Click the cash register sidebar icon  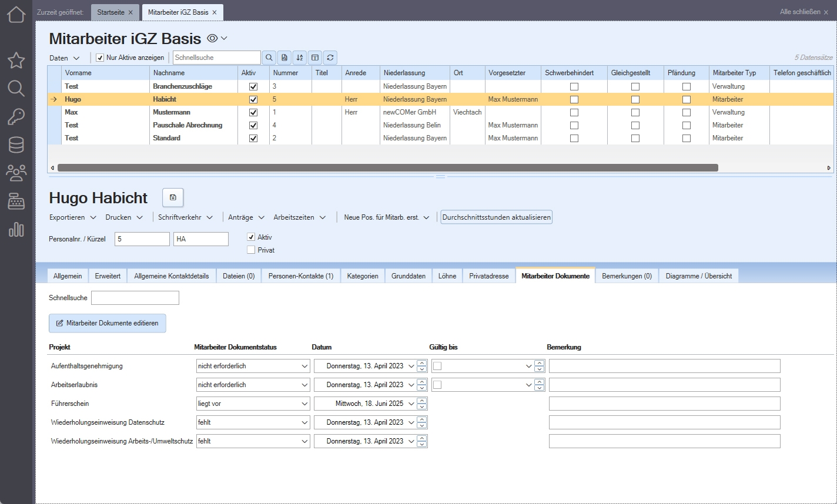point(16,201)
